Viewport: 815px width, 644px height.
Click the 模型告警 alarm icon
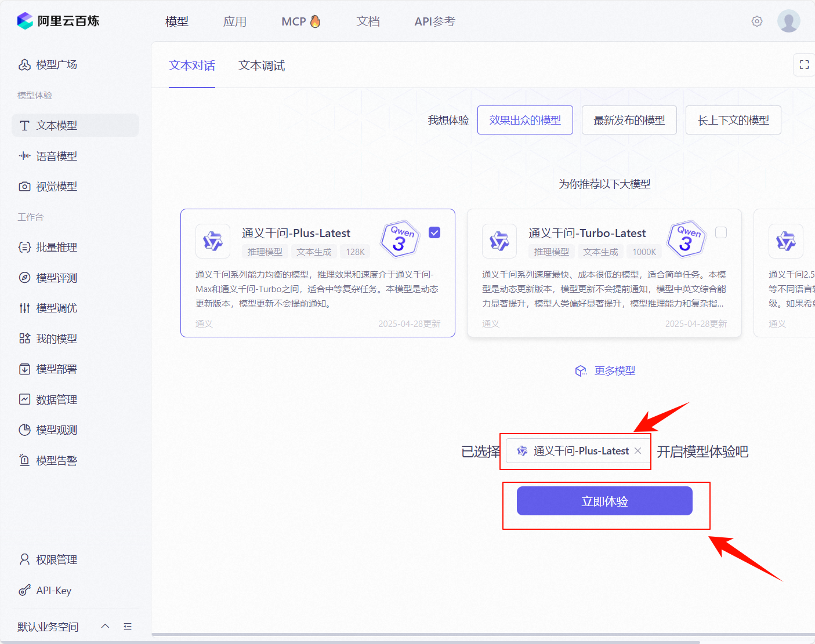[x=24, y=460]
